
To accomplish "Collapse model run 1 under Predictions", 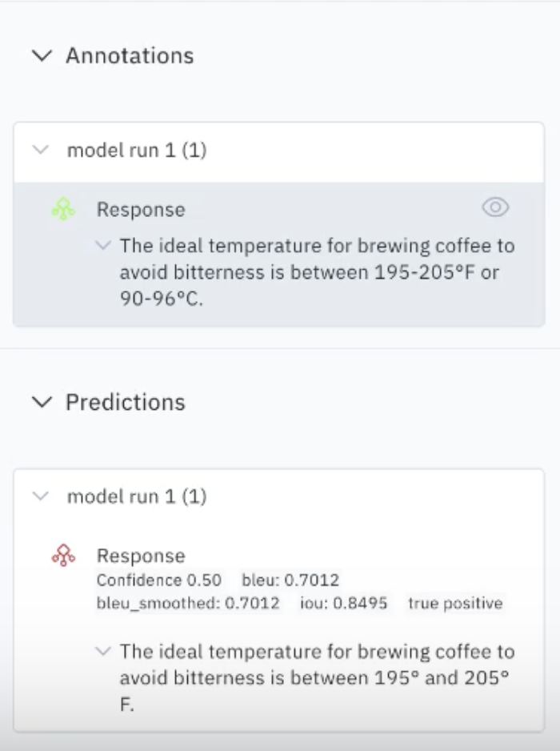I will point(41,496).
